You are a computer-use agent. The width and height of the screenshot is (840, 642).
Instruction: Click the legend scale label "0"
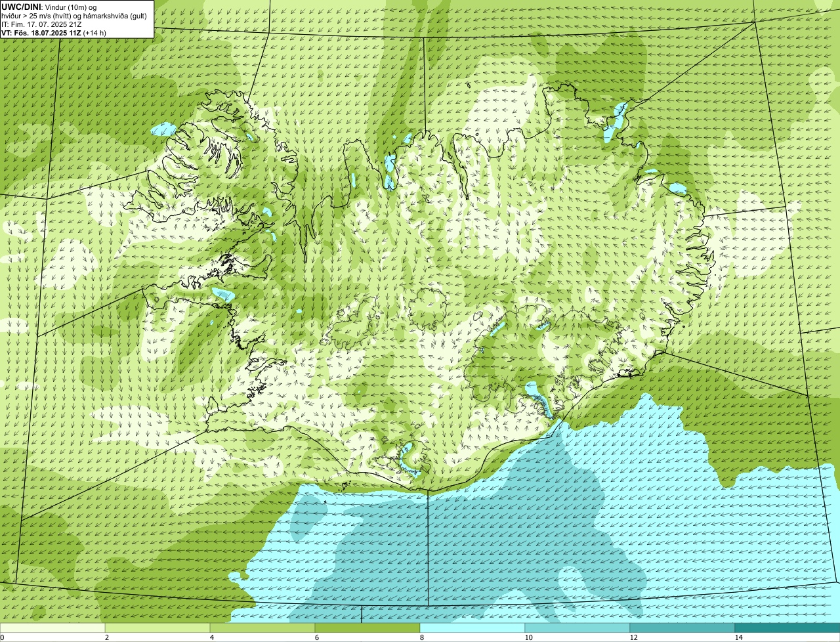tap(2, 637)
